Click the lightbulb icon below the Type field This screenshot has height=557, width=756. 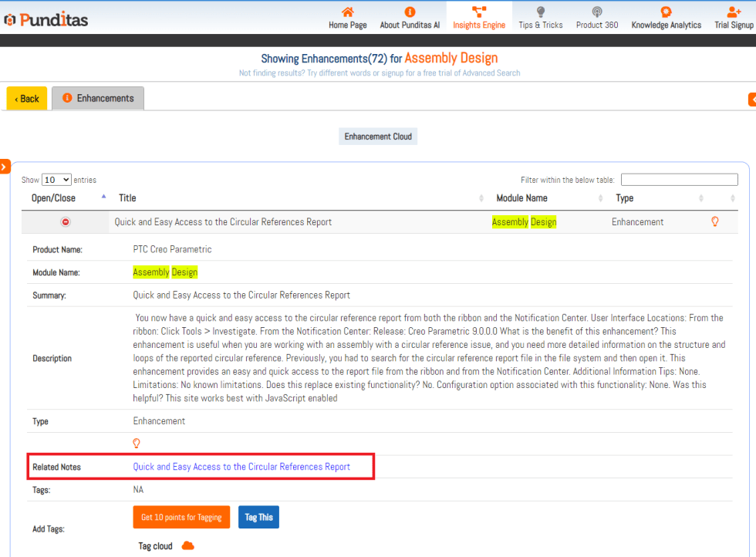(137, 444)
